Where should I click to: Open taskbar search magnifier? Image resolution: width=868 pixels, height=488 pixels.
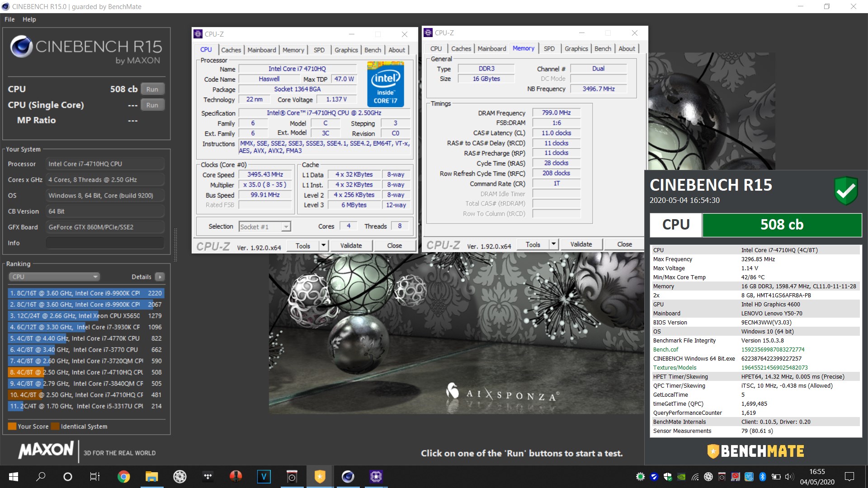click(41, 476)
